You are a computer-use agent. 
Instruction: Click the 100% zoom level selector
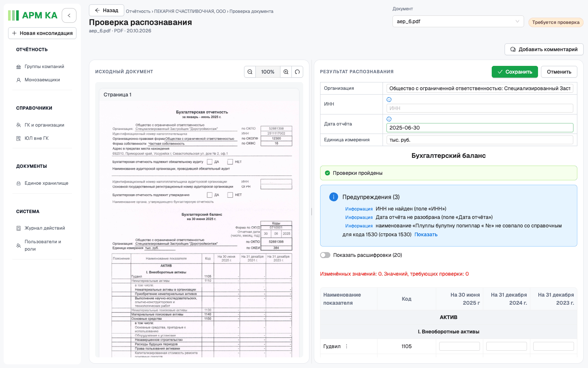pyautogui.click(x=268, y=72)
